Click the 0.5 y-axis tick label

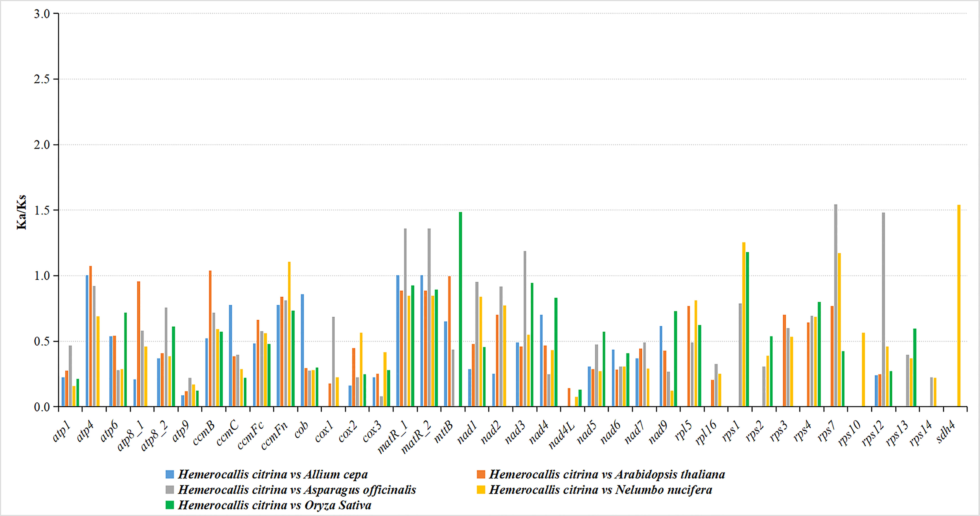point(42,341)
